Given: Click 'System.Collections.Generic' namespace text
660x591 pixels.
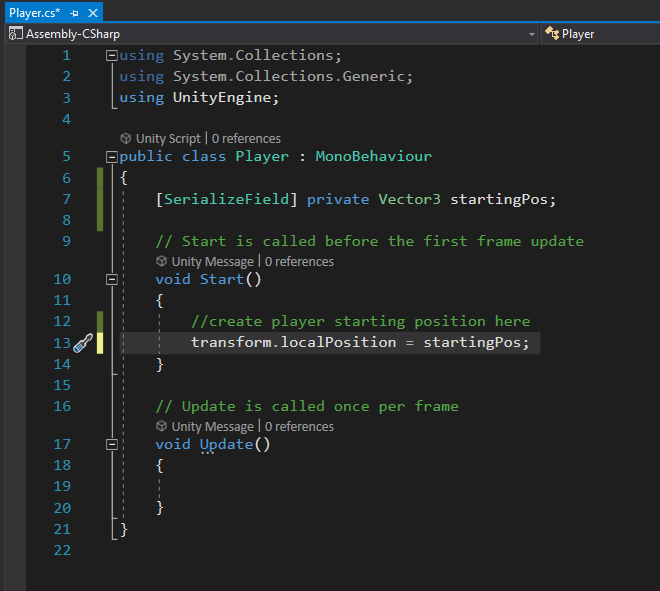Looking at the screenshot, I should tap(289, 77).
